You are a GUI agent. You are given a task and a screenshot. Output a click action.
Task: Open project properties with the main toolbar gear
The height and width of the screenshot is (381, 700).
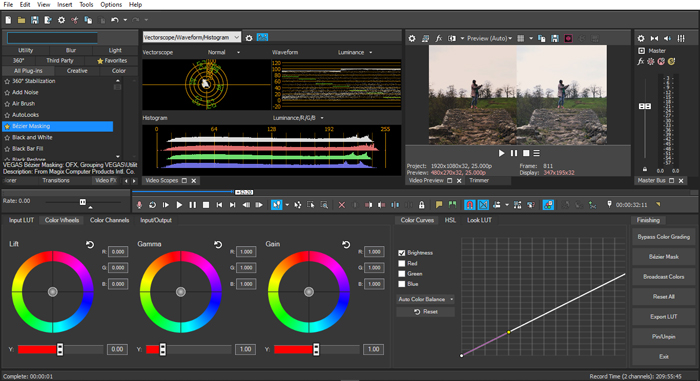[61, 20]
